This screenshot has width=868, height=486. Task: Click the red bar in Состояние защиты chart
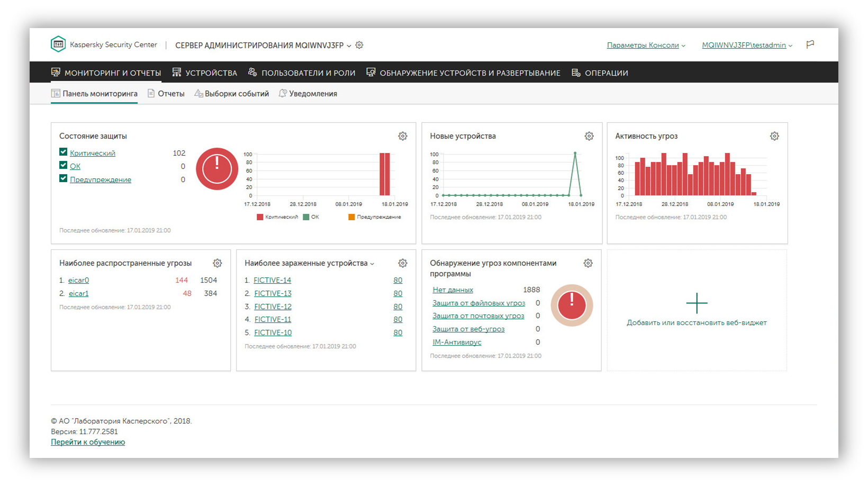[385, 174]
